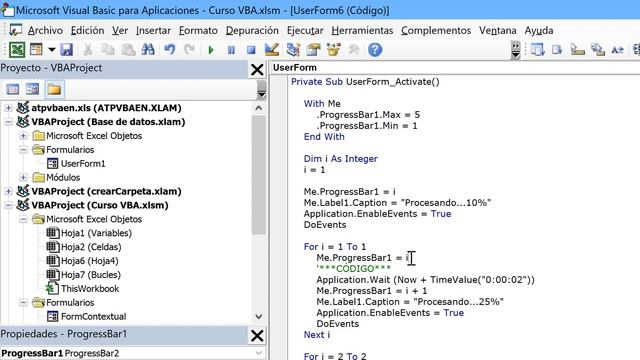The image size is (640, 360).
Task: Collapse VBAProject (Base de datos.xlam) node
Action: tap(8, 122)
